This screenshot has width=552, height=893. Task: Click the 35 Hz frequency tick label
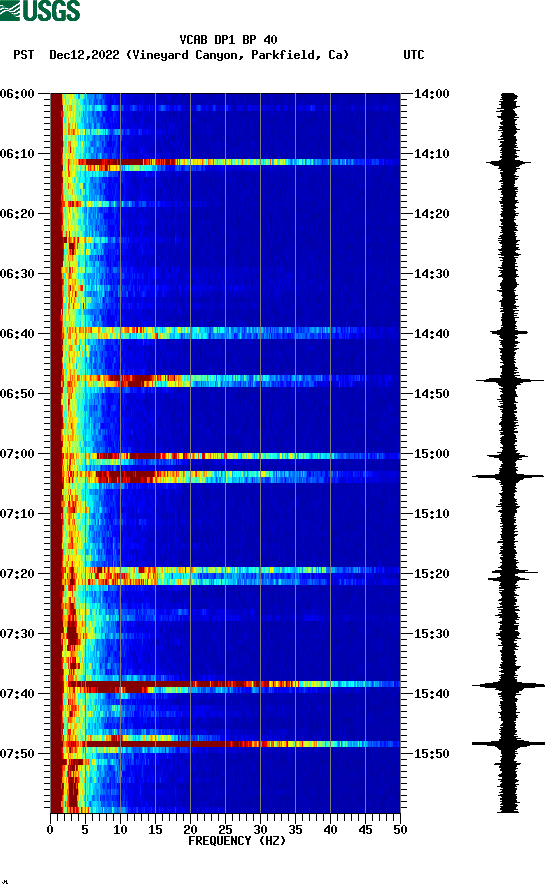pyautogui.click(x=295, y=830)
